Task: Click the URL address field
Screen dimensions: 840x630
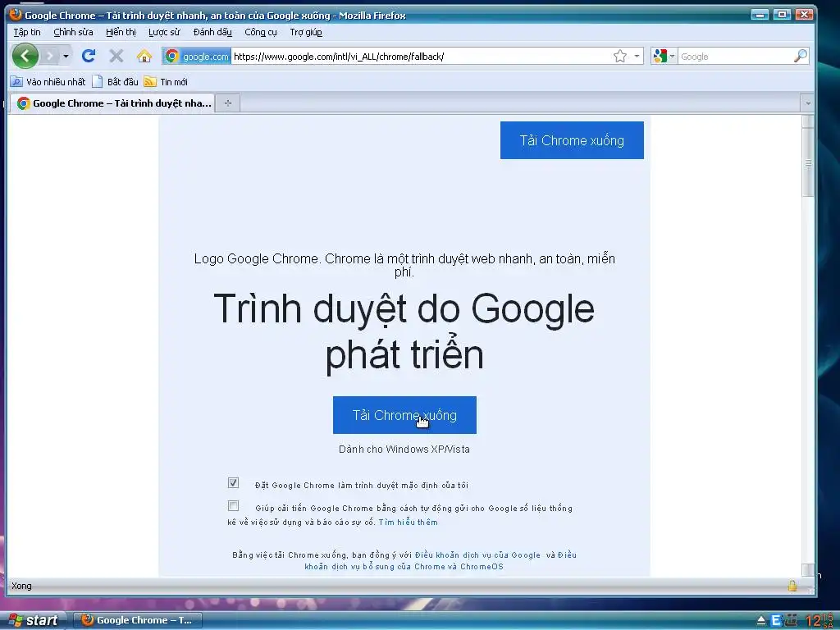Action: pyautogui.click(x=421, y=57)
